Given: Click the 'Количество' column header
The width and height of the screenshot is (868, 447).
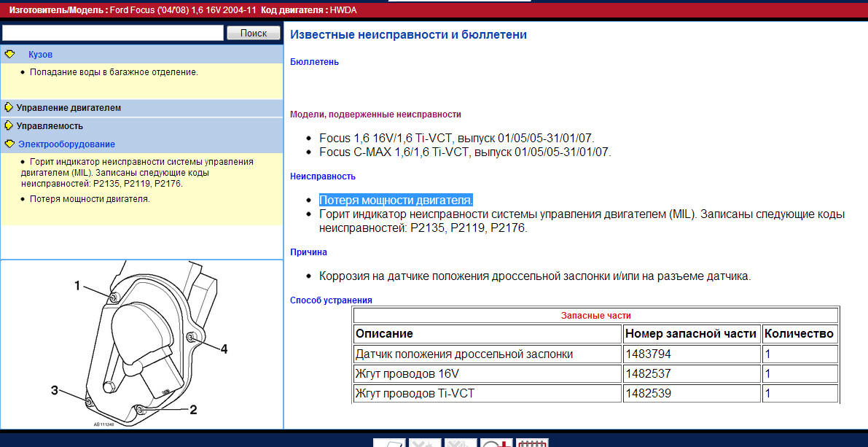Looking at the screenshot, I should pos(800,334).
